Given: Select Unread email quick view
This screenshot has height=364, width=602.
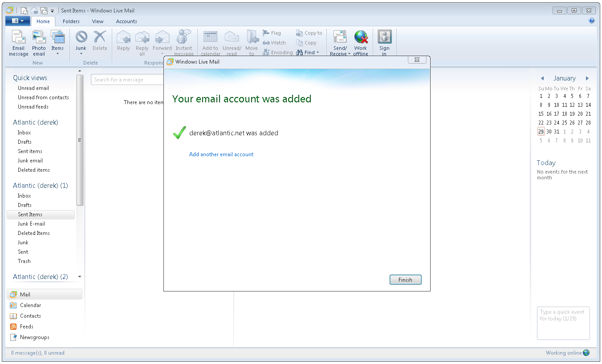Looking at the screenshot, I should [x=33, y=88].
